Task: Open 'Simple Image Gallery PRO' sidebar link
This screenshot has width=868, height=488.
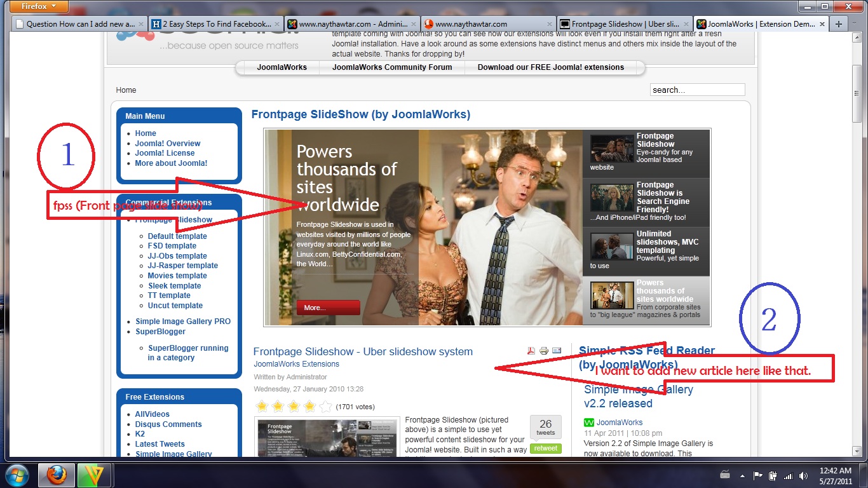Action: coord(183,322)
